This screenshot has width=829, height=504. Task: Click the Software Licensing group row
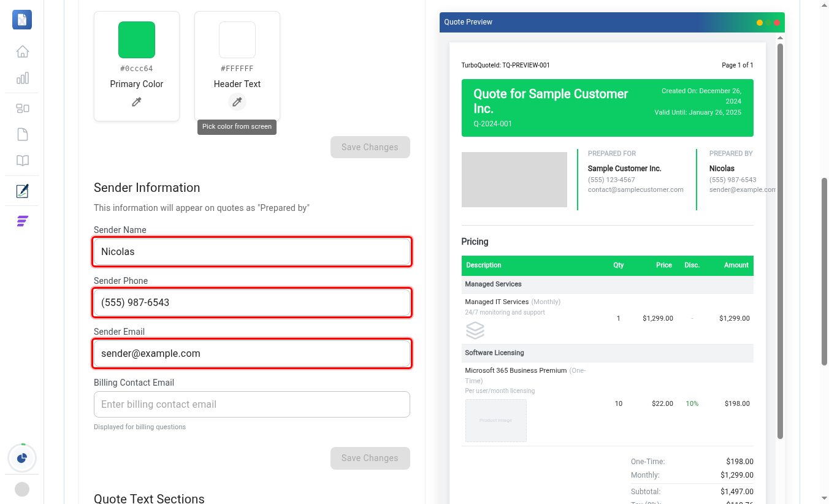(608, 353)
